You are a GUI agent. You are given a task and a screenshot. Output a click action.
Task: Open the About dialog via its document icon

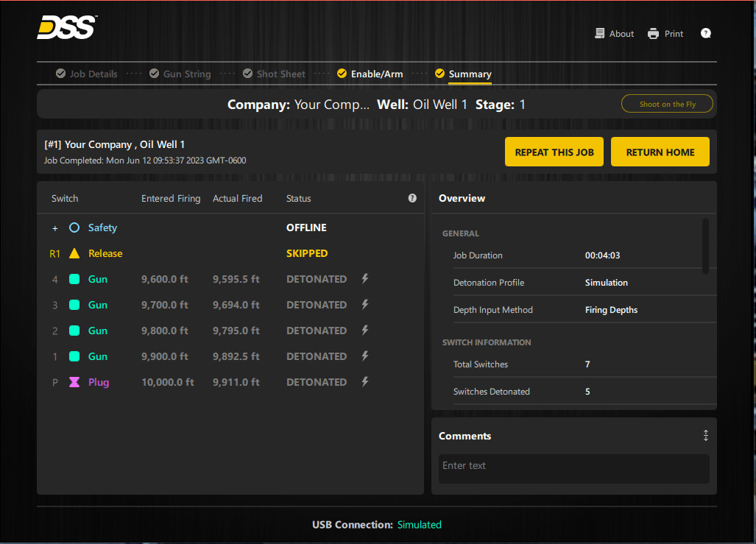point(598,33)
